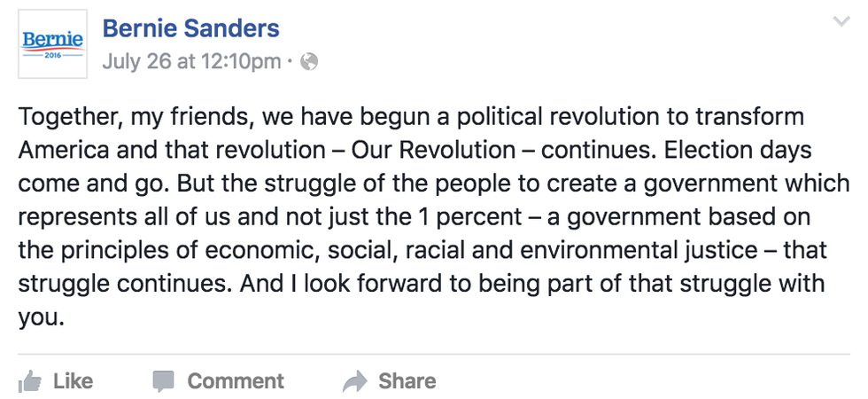Click the globe public audience icon

coord(309,62)
